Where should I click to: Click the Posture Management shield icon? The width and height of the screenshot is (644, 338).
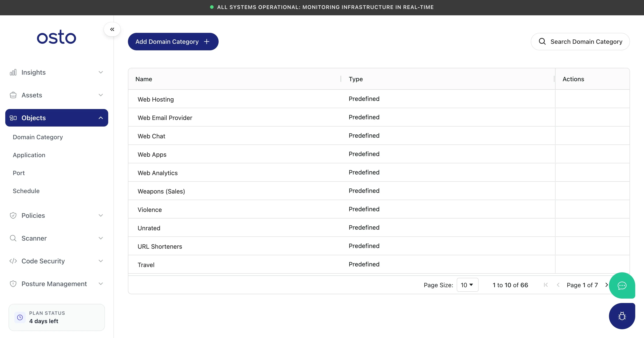click(13, 283)
